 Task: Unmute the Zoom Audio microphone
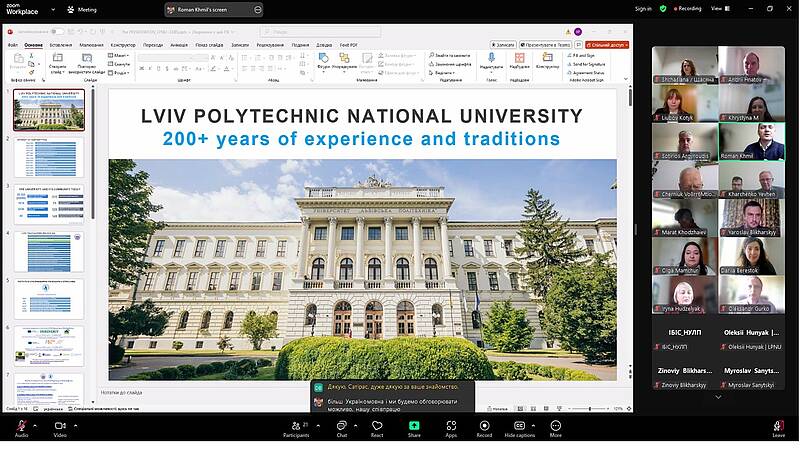click(21, 428)
